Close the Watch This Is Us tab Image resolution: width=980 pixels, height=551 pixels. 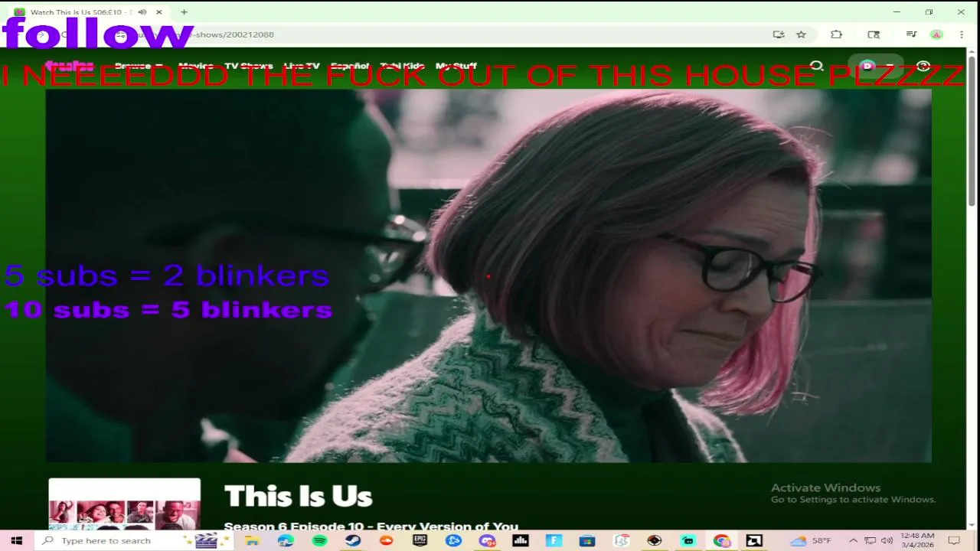[159, 12]
